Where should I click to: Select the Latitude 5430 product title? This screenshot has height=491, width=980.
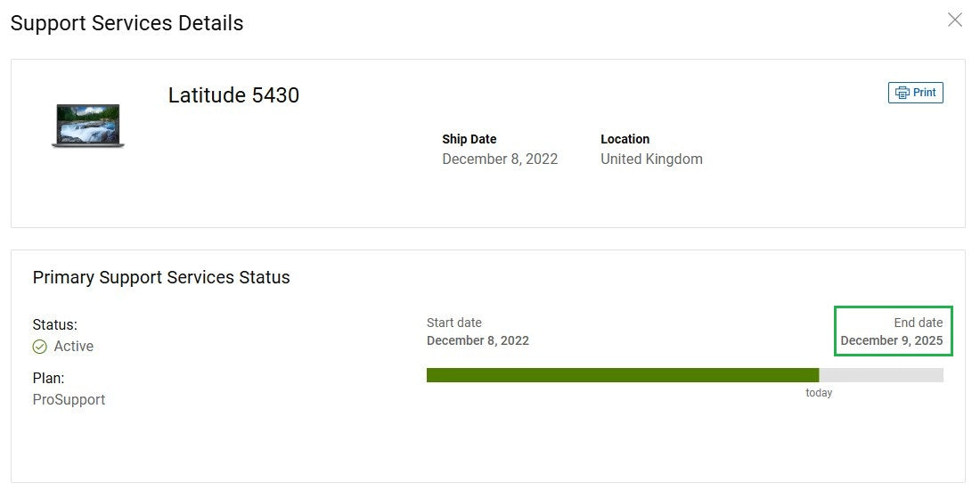233,95
